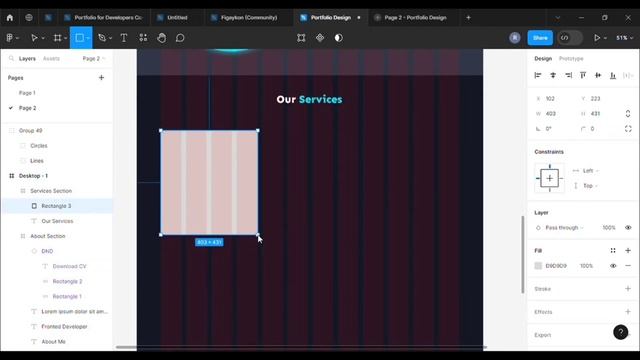Click the user avatar icon
Screen dimensions: 640x360
[x=515, y=38]
